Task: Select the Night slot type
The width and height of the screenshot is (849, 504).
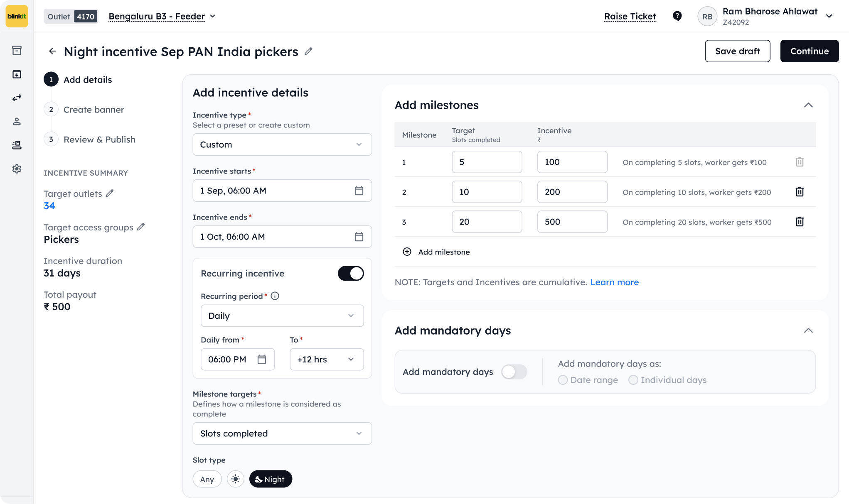Action: tap(271, 479)
